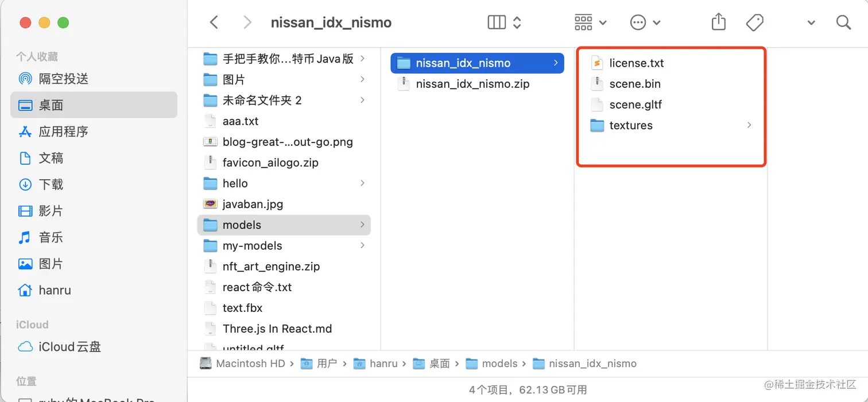Expand the first-column 图片 folder chevron
The height and width of the screenshot is (402, 868).
362,79
